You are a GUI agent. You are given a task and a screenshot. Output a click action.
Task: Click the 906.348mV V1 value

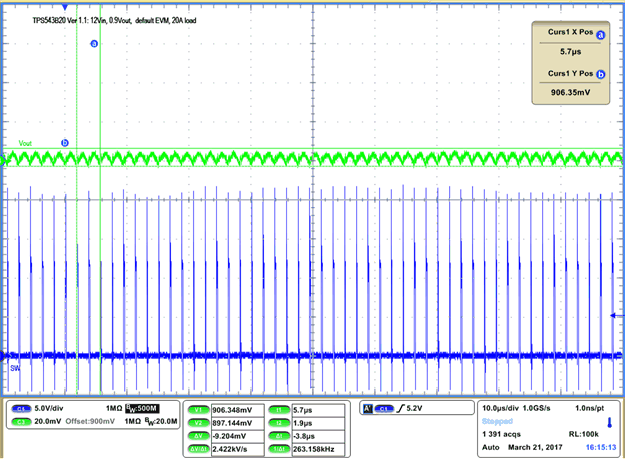coord(232,410)
